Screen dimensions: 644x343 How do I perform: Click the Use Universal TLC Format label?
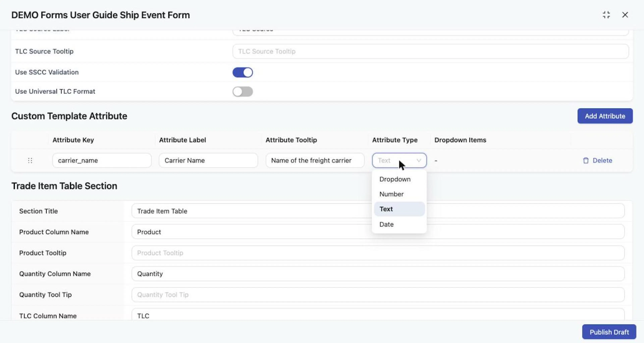click(55, 91)
